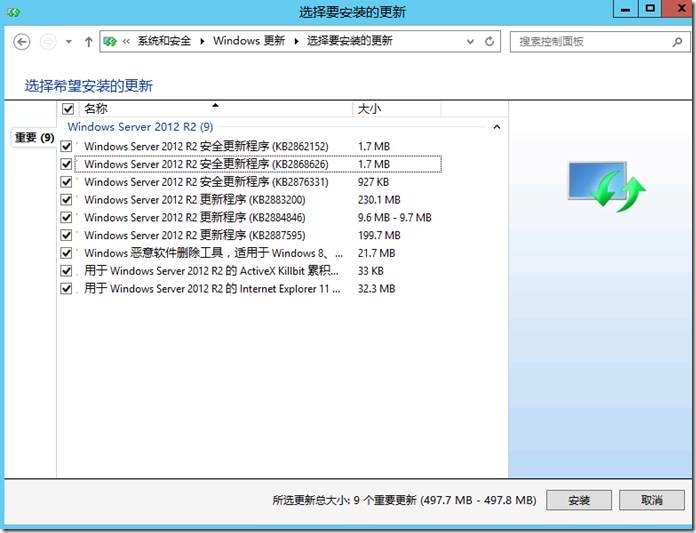Screen dimensions: 696x533
Task: Uncheck the KB2868626 security update
Action: (66, 164)
